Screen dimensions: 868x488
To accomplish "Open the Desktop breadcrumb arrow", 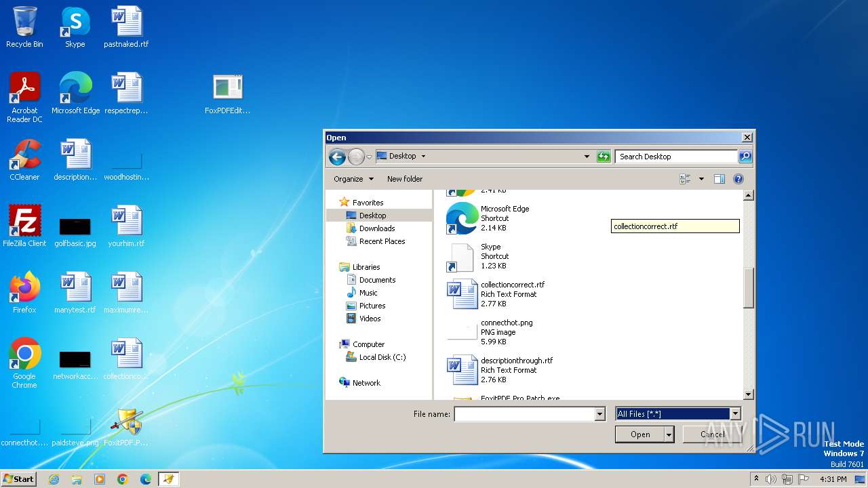I will [423, 156].
